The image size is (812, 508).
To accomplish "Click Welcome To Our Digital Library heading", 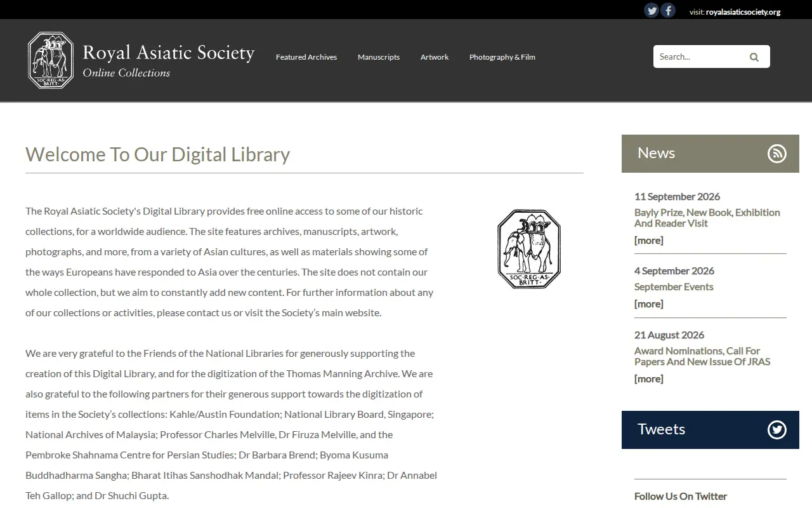I will [x=158, y=154].
